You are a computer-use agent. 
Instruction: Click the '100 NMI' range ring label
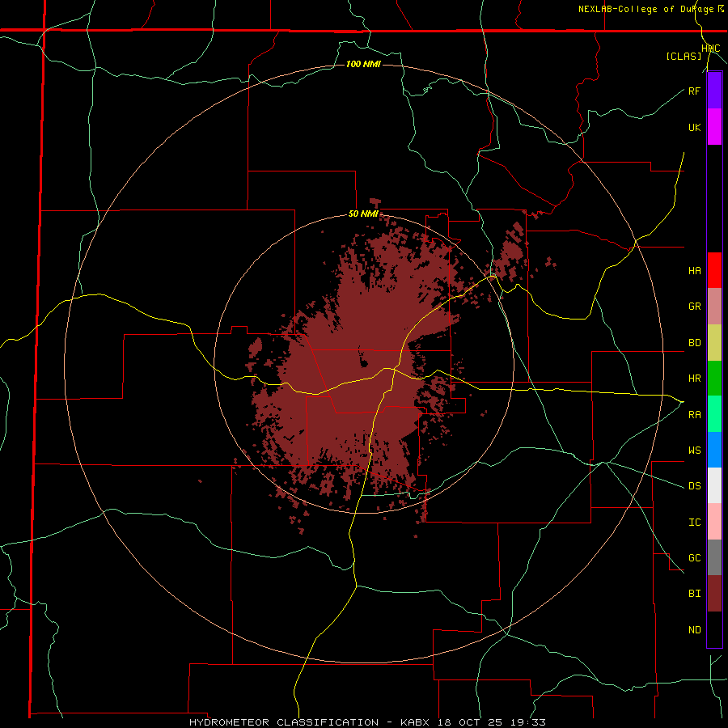click(363, 64)
